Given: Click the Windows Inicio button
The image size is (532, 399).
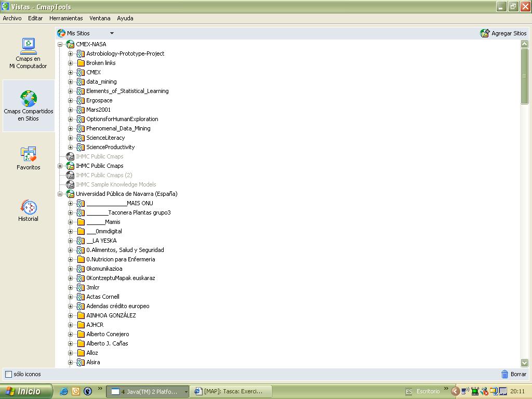Looking at the screenshot, I should click(x=26, y=391).
